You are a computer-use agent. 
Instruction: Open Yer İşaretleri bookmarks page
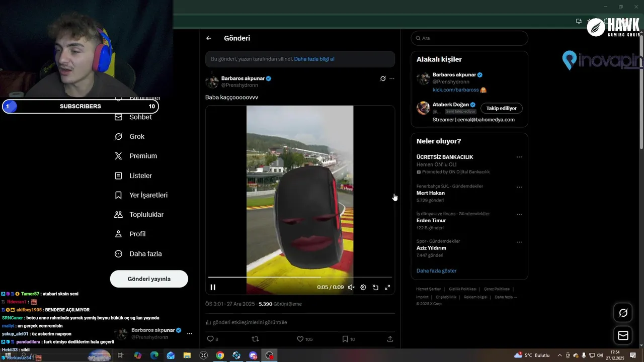coord(141,195)
